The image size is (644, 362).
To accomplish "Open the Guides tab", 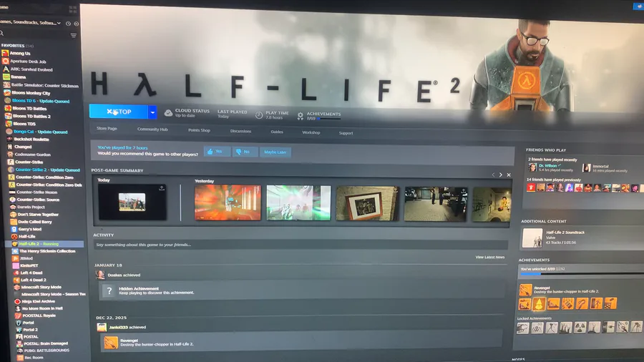I will point(277,132).
